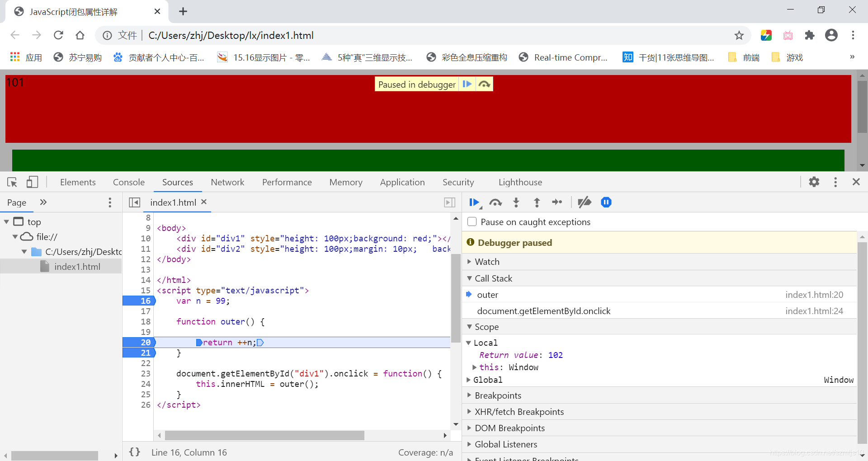Expand the Global scope
868x461 pixels.
[x=469, y=380]
